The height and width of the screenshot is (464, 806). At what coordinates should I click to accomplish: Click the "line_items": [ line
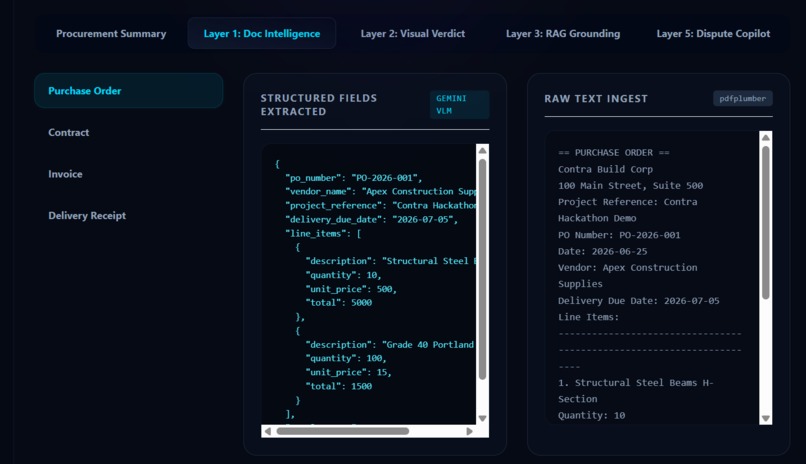click(x=323, y=233)
